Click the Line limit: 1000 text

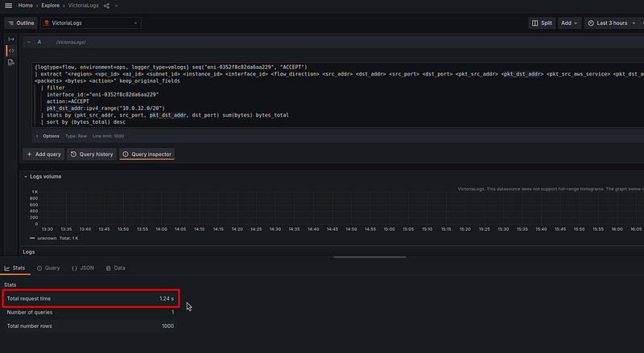108,136
